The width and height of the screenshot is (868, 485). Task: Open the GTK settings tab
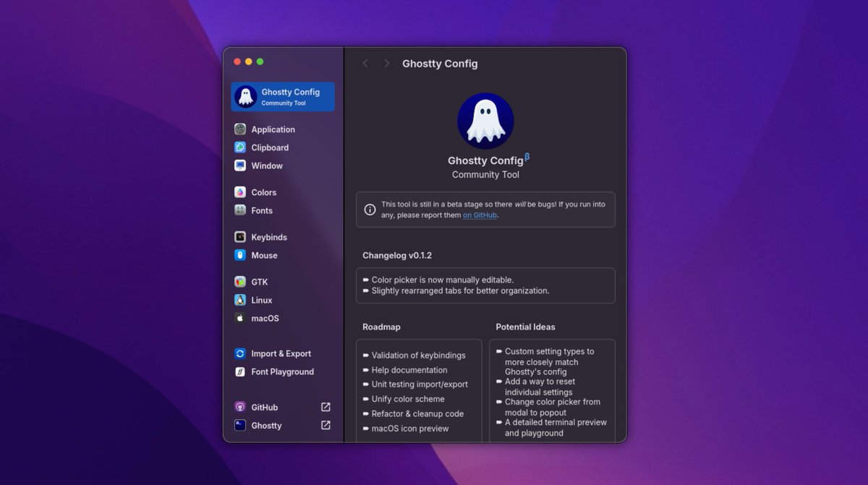(x=260, y=282)
